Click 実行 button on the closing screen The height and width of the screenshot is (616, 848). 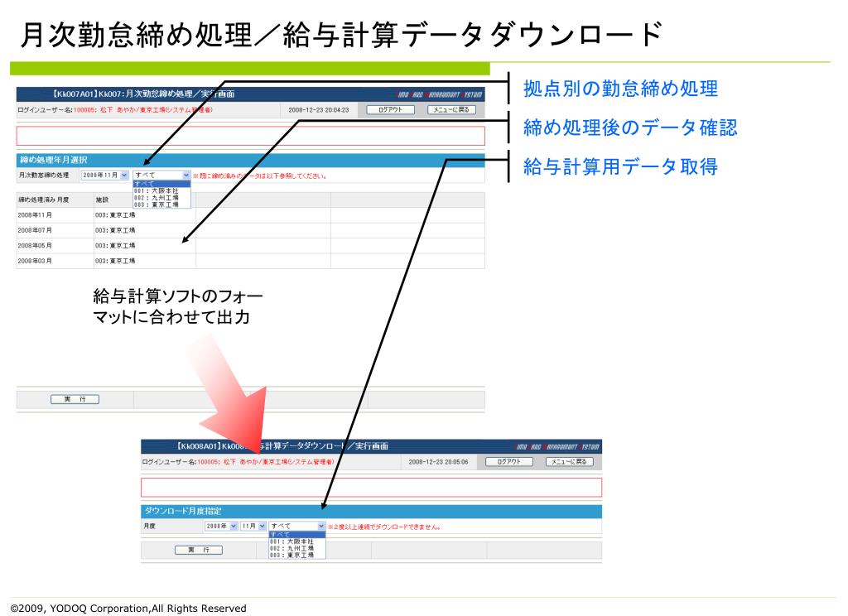click(x=75, y=399)
